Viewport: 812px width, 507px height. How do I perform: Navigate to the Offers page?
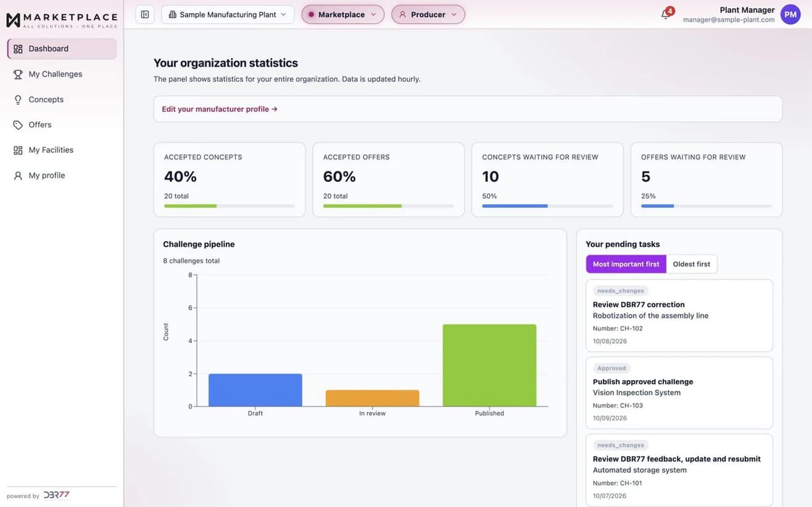(x=62, y=125)
